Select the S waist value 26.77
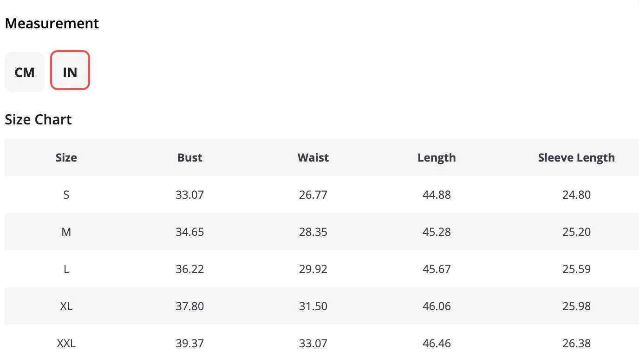 [313, 195]
